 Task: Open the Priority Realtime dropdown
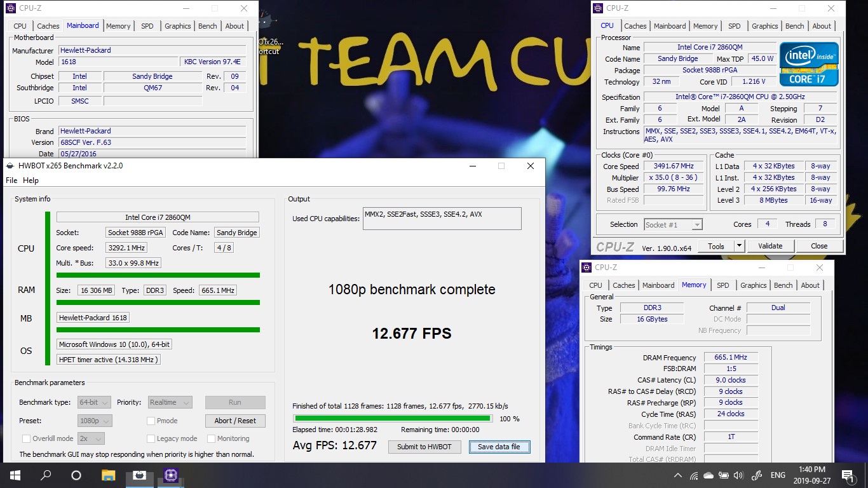[170, 402]
